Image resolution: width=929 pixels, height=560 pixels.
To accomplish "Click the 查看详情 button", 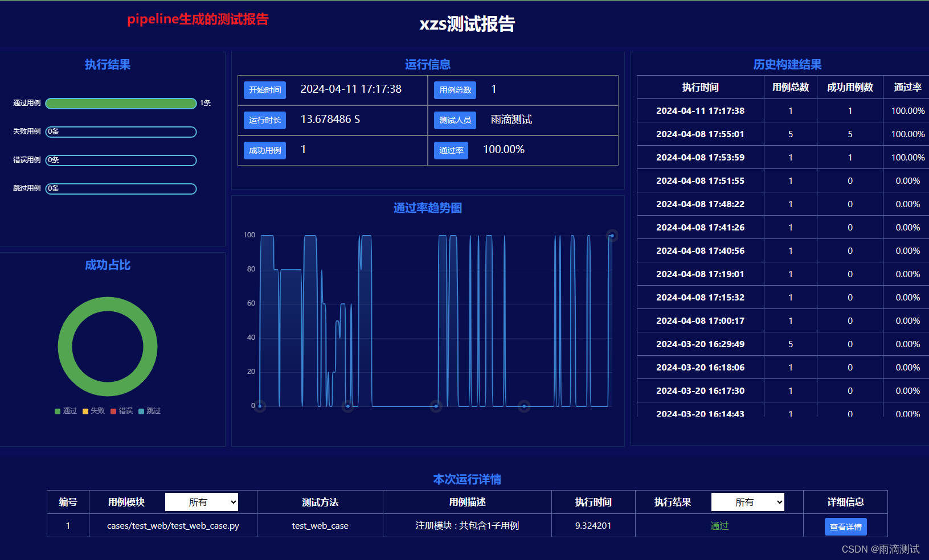I will click(x=846, y=527).
